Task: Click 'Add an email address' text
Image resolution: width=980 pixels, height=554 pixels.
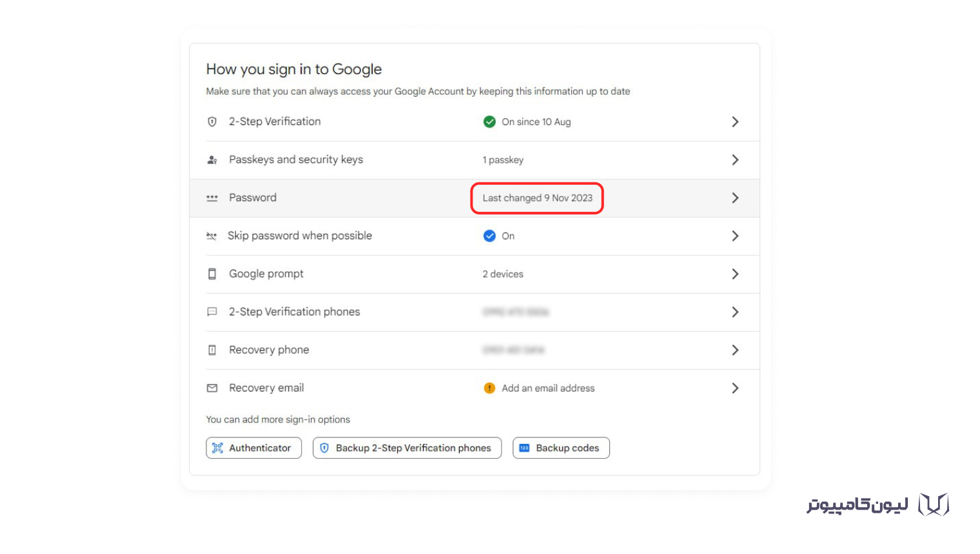Action: point(548,388)
